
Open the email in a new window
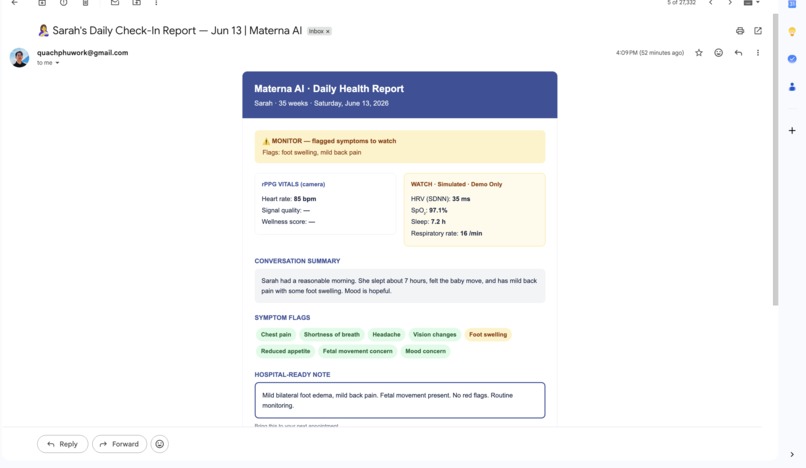coord(758,31)
